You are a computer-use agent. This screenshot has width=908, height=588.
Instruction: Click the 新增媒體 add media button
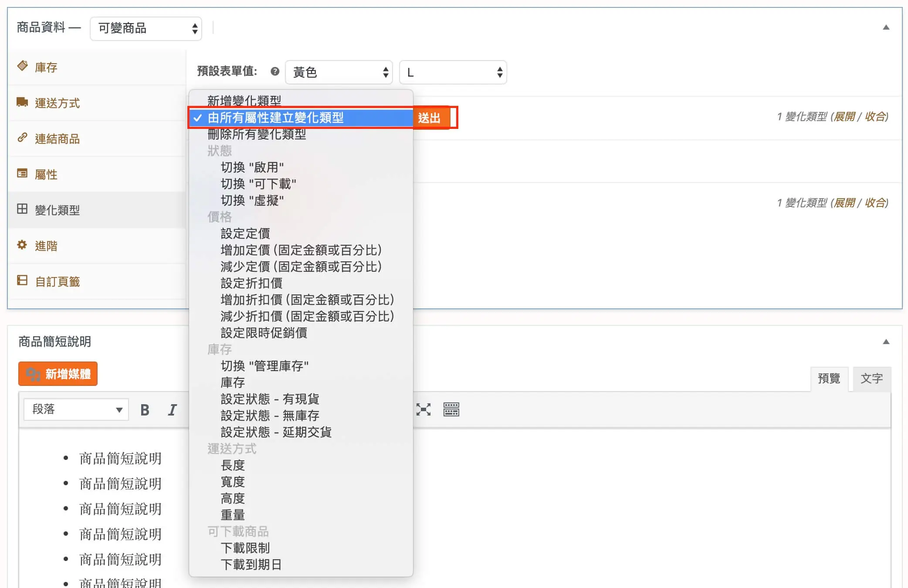coord(58,374)
